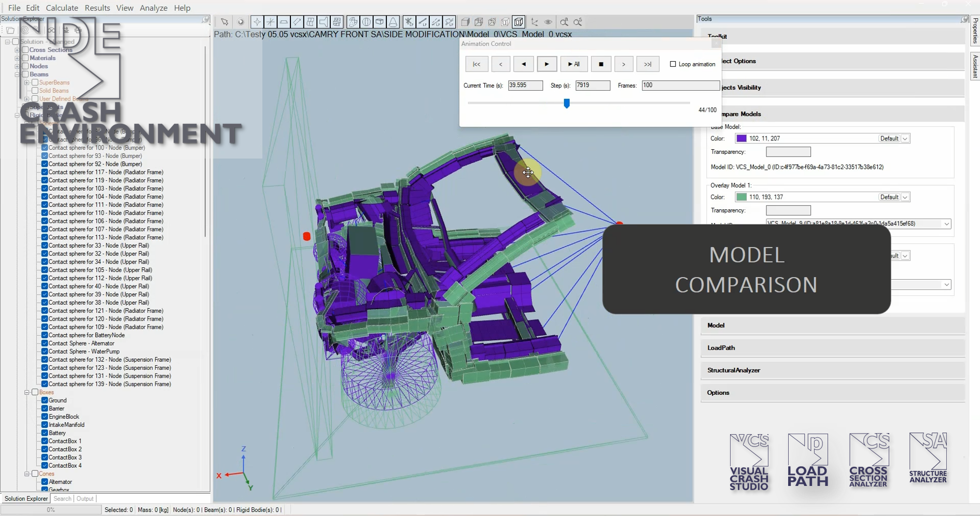Switch to the Search tab
This screenshot has width=980, height=516.
[62, 498]
